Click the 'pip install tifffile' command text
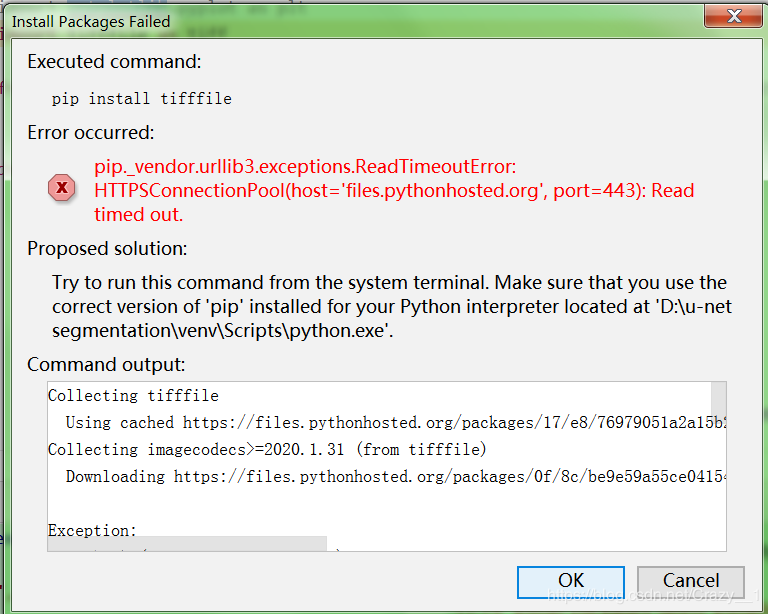Viewport: 768px width, 614px height. (x=141, y=98)
